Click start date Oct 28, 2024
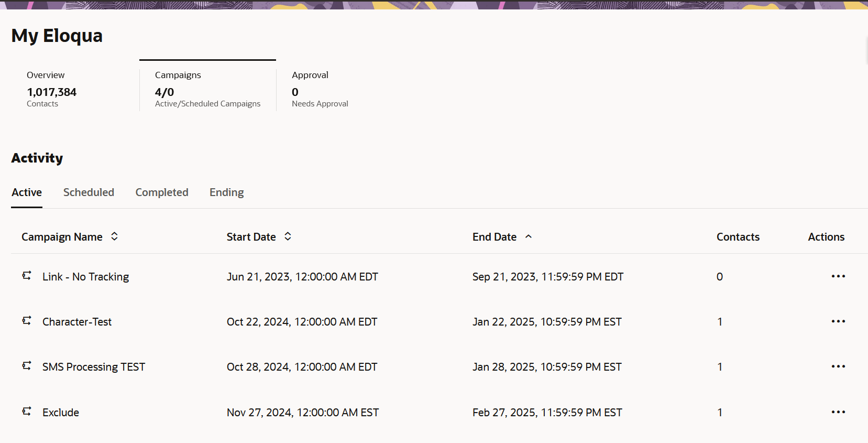This screenshot has height=443, width=868. pos(302,367)
